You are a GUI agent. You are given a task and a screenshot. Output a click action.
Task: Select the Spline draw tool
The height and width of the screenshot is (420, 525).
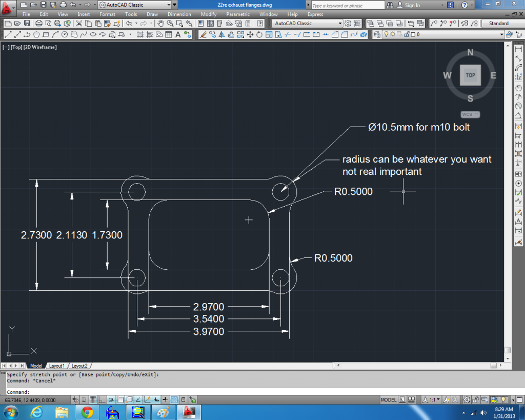[x=84, y=34]
